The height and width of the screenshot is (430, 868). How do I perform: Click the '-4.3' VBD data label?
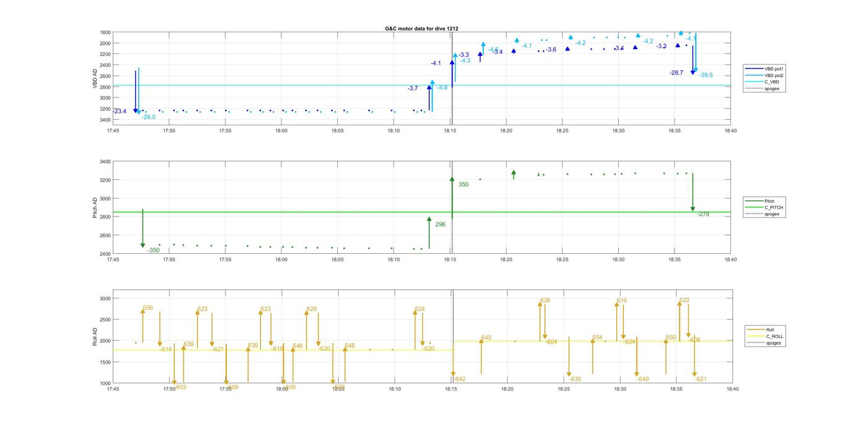click(x=465, y=61)
